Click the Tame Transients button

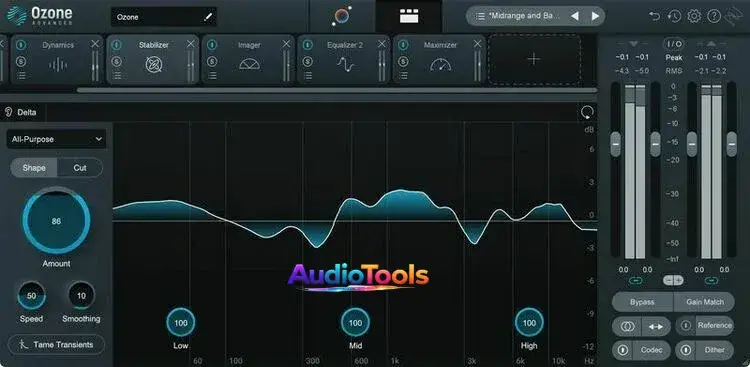click(56, 345)
